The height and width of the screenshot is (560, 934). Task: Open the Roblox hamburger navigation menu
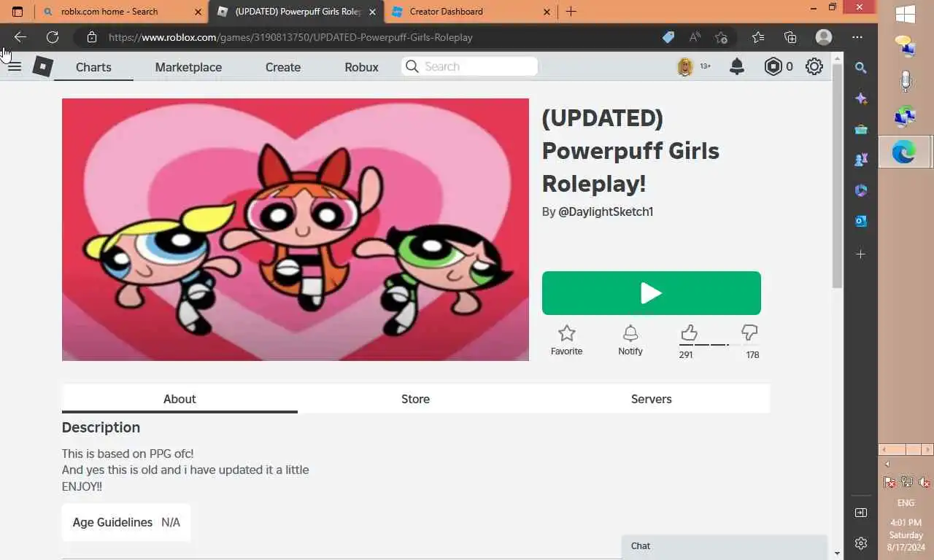click(15, 67)
